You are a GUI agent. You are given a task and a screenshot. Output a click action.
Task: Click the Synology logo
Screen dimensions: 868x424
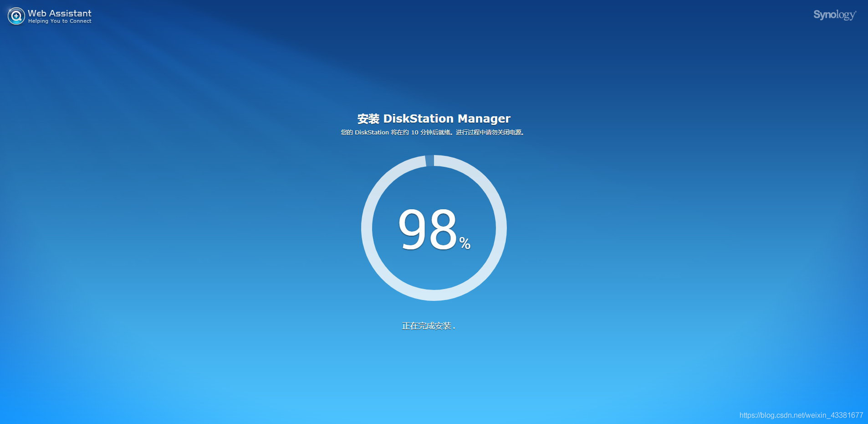[x=834, y=15]
